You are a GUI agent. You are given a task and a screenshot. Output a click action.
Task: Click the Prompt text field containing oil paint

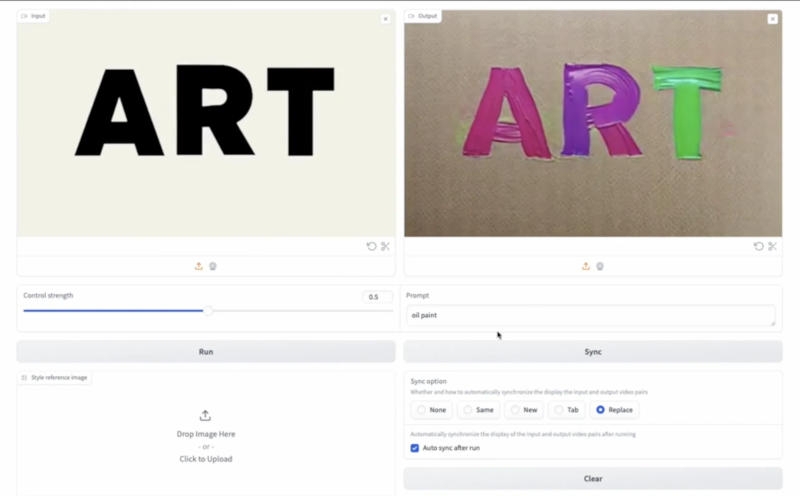(590, 315)
